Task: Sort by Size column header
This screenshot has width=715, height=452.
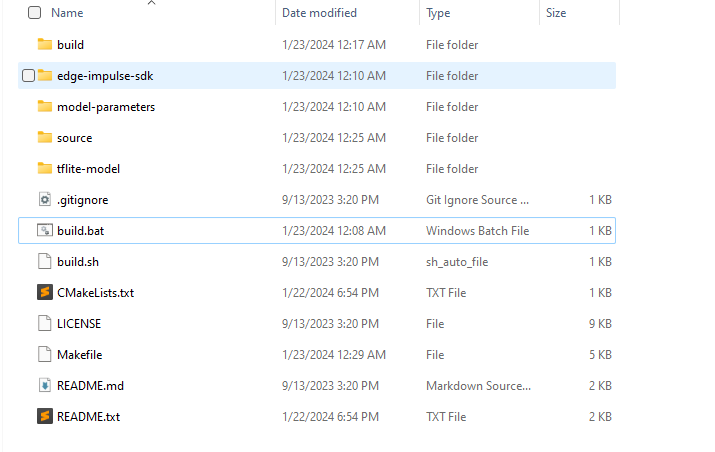Action: 556,13
